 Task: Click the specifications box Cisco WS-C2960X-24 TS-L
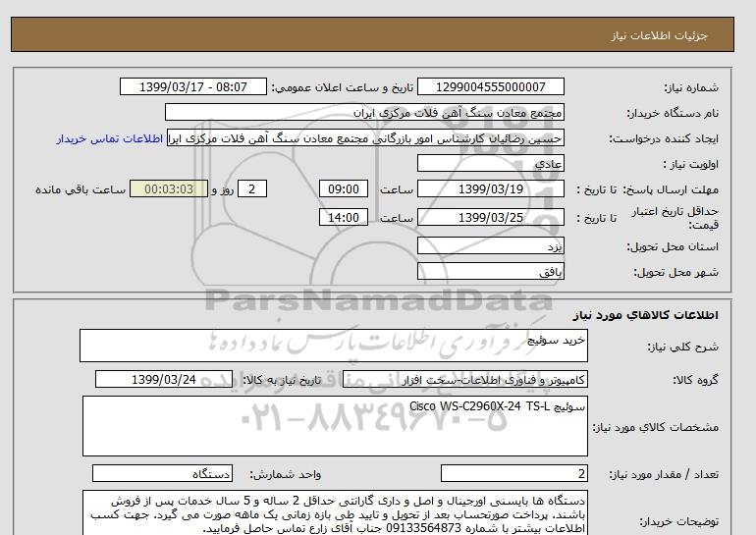click(x=335, y=426)
